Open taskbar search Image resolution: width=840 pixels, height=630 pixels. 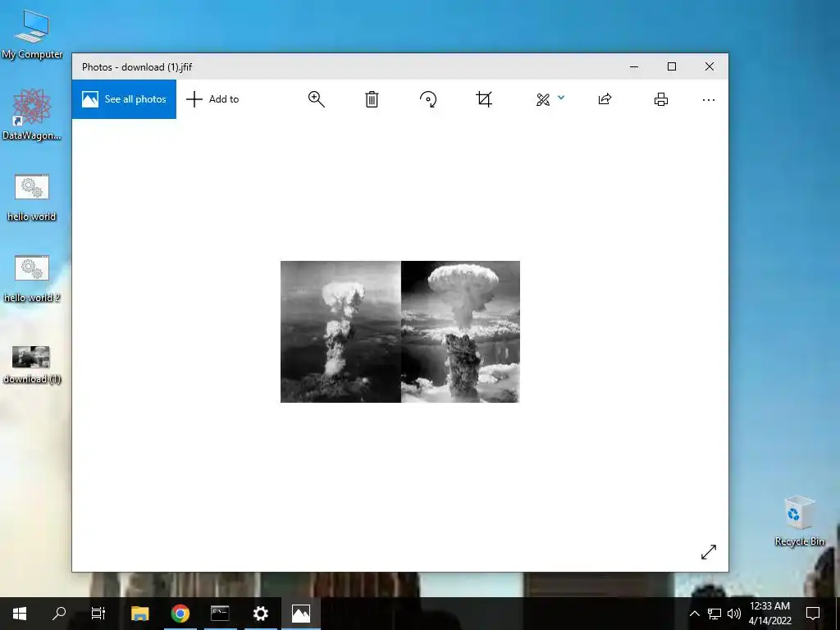tap(59, 614)
